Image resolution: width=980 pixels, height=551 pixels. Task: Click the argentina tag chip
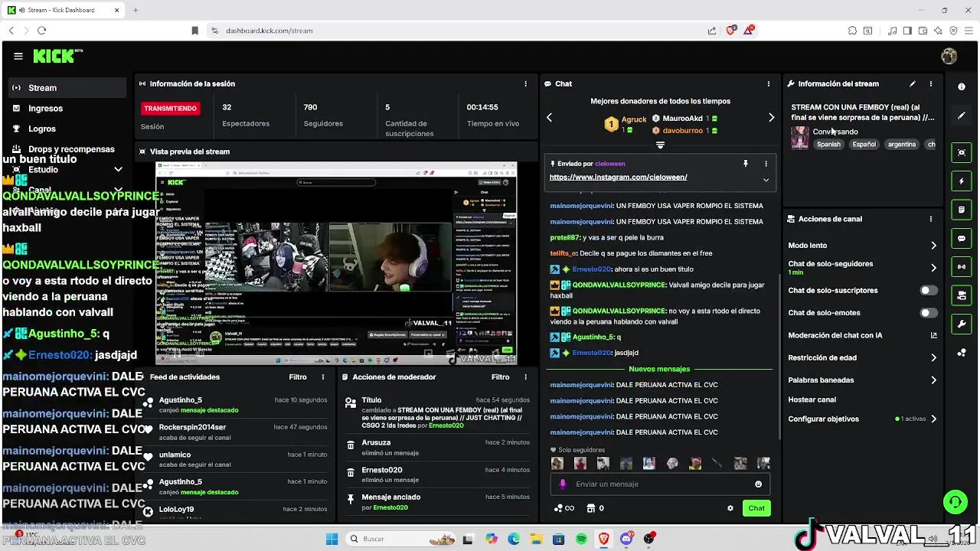(902, 145)
